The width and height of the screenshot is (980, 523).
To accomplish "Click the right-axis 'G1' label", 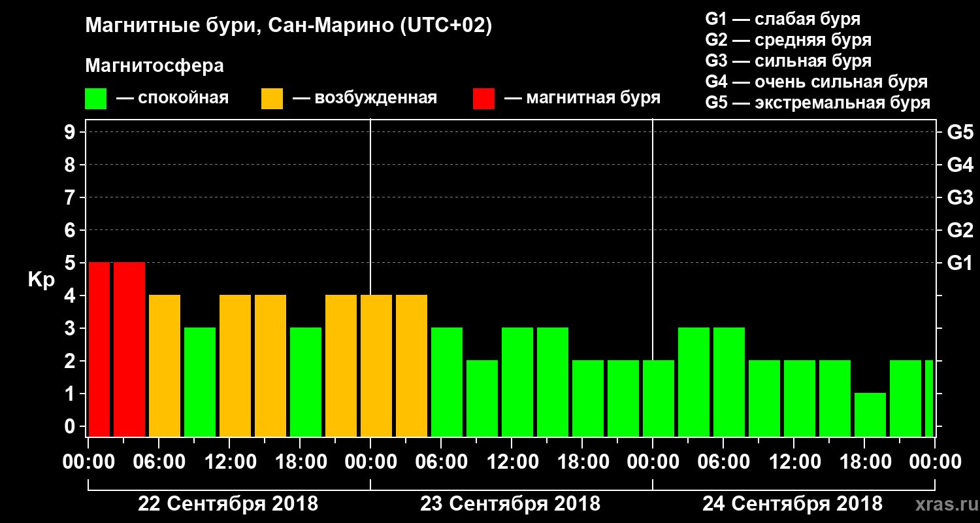I will [x=960, y=263].
